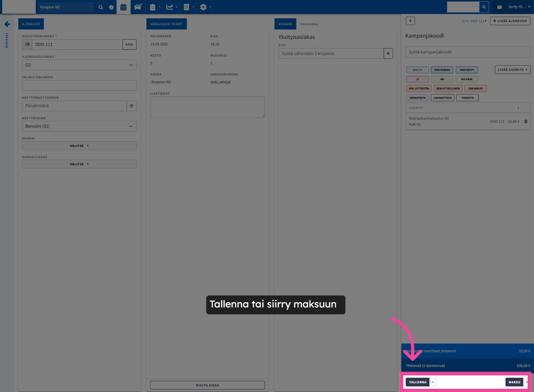The height and width of the screenshot is (392, 534).
Task: Open the car vehicle icon in toolbar
Action: click(138, 7)
